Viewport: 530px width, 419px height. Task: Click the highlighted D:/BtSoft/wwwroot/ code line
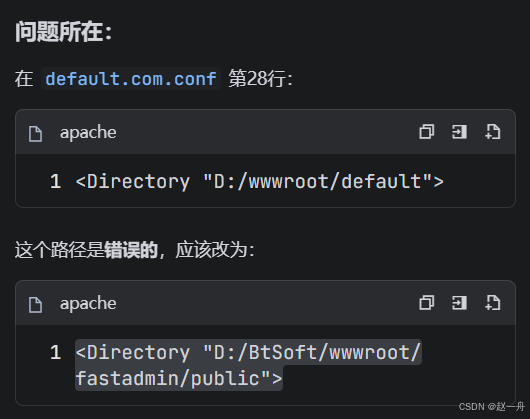point(248,352)
